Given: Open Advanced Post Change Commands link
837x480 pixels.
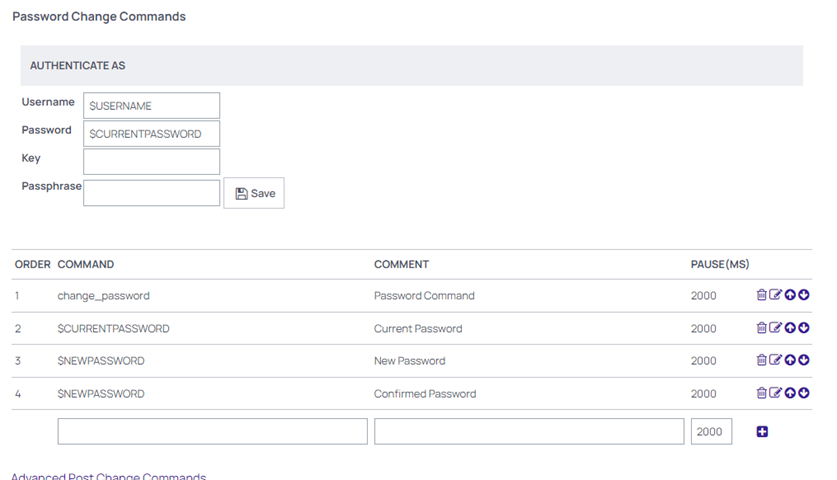Looking at the screenshot, I should point(108,476).
